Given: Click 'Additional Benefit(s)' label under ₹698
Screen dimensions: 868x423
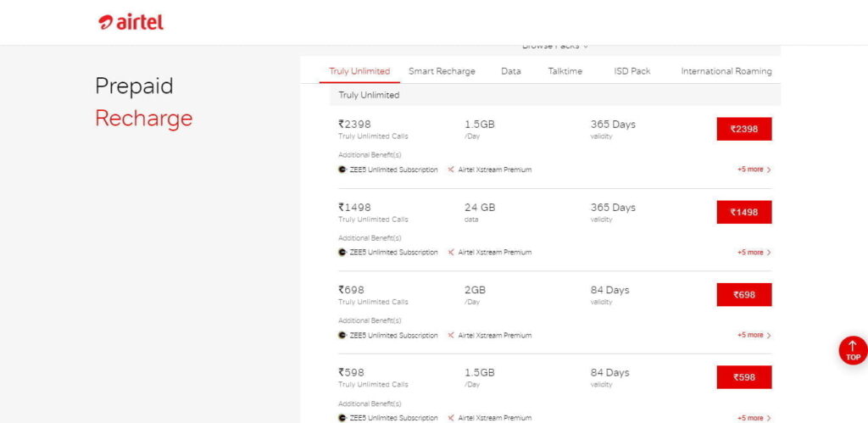Looking at the screenshot, I should click(370, 320).
